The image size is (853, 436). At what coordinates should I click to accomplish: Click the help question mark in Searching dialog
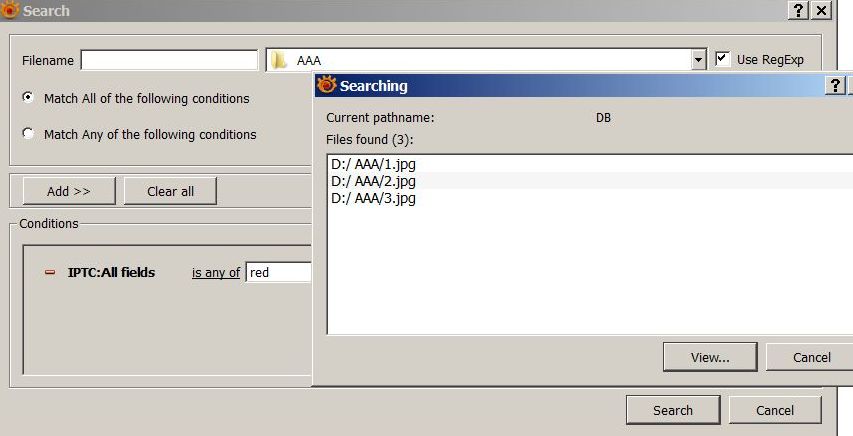point(836,86)
